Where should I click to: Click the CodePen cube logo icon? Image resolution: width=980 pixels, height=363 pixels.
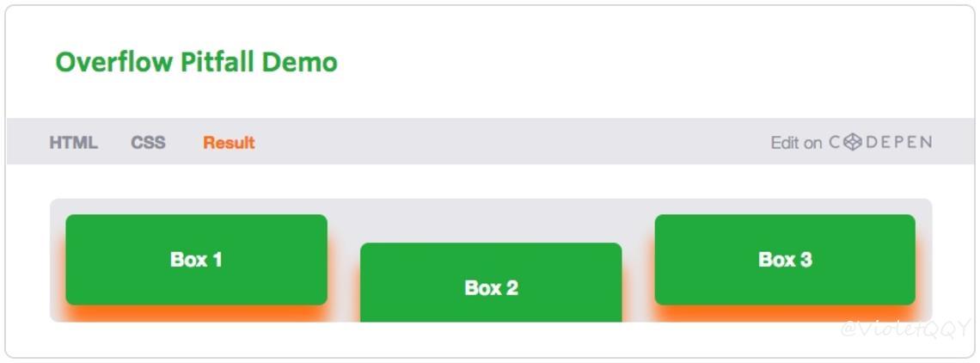(853, 143)
